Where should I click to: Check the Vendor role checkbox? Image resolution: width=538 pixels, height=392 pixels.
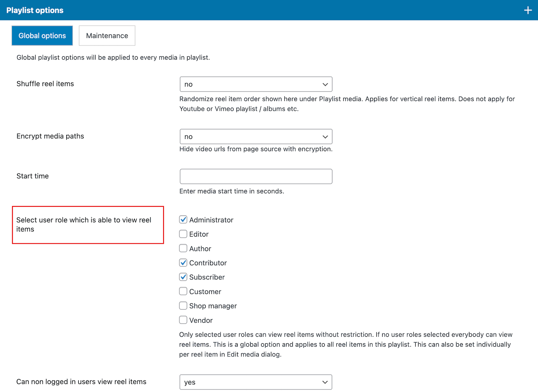(183, 320)
